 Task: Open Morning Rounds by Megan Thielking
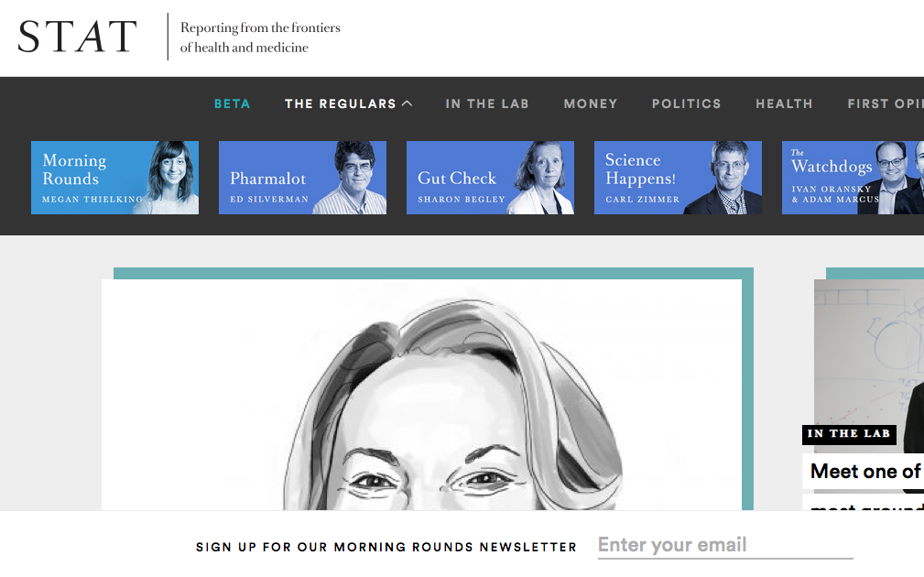pyautogui.click(x=114, y=178)
